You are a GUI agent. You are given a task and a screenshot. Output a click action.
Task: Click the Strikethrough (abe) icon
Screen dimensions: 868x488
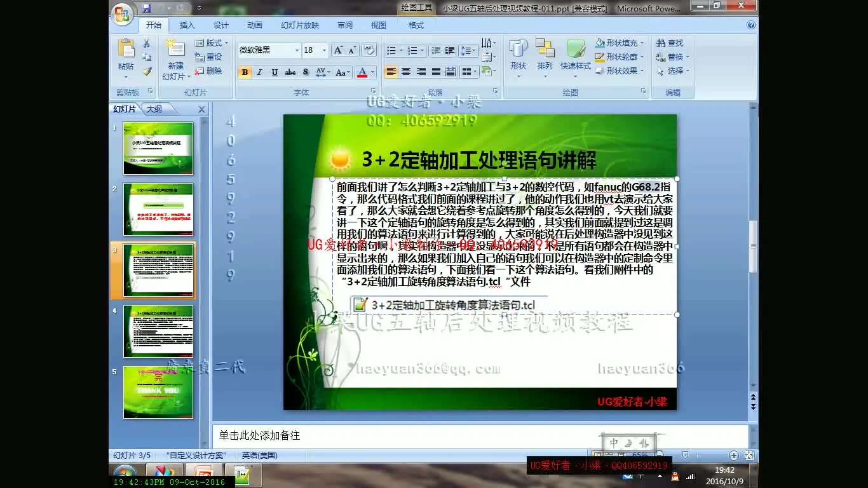pos(291,72)
